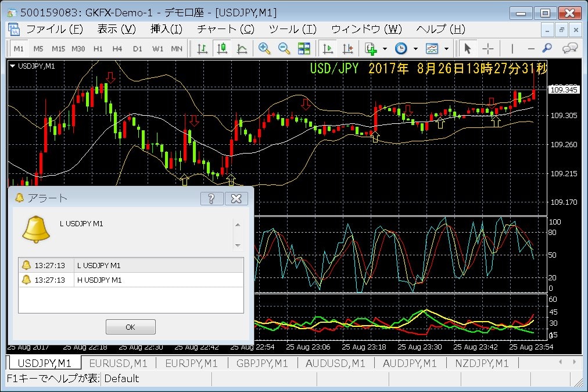Click the alert dialog help button

[211, 199]
